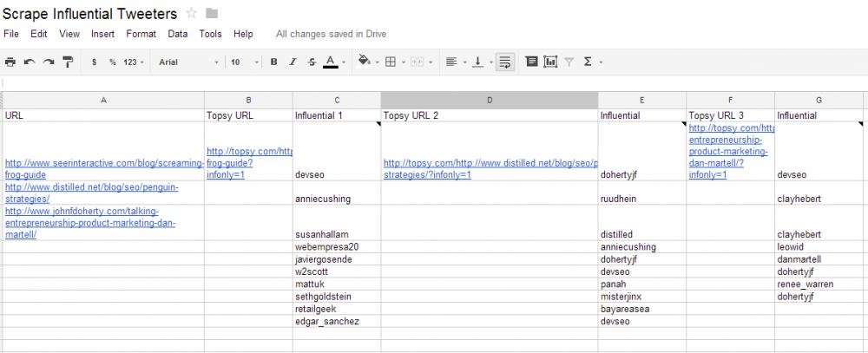Toggle italic formatting
The image size is (868, 353).
coord(293,62)
